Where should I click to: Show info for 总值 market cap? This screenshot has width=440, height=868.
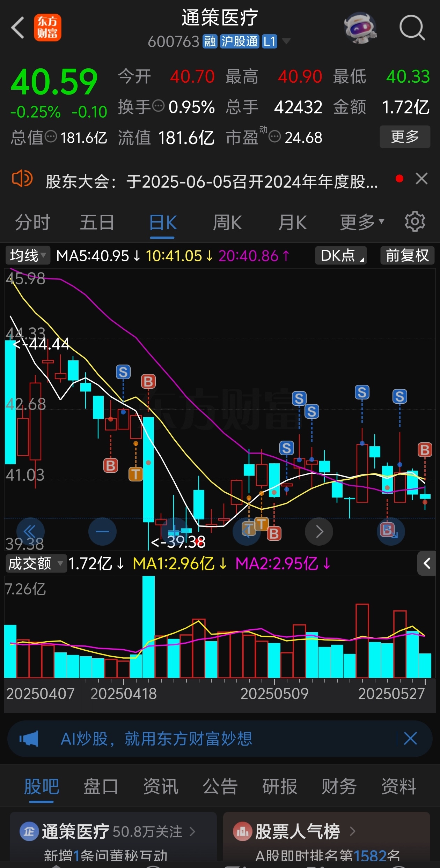[x=51, y=136]
